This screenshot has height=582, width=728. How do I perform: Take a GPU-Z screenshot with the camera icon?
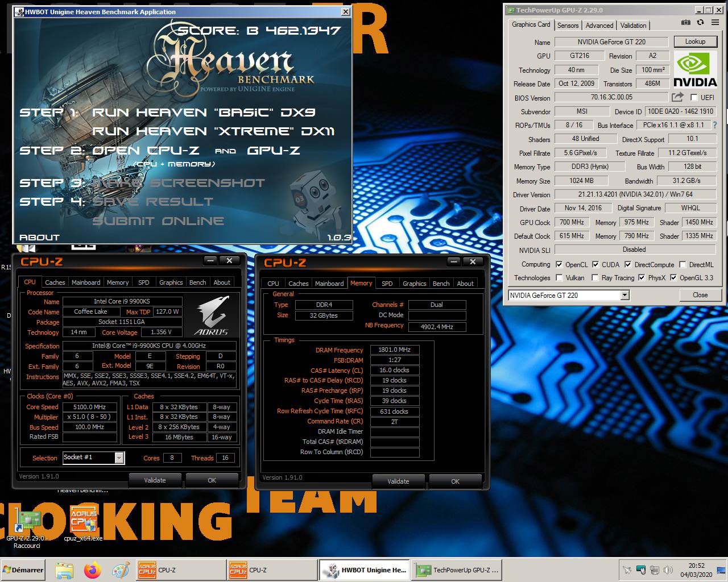click(686, 22)
